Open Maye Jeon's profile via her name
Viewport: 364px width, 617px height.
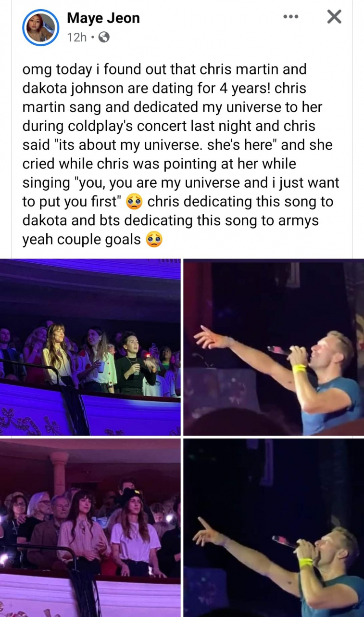tap(103, 18)
